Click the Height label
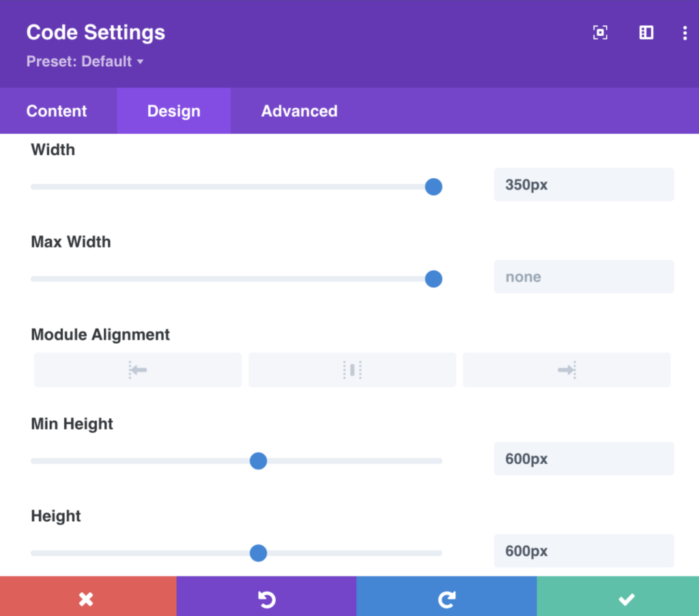699x616 pixels. tap(56, 516)
